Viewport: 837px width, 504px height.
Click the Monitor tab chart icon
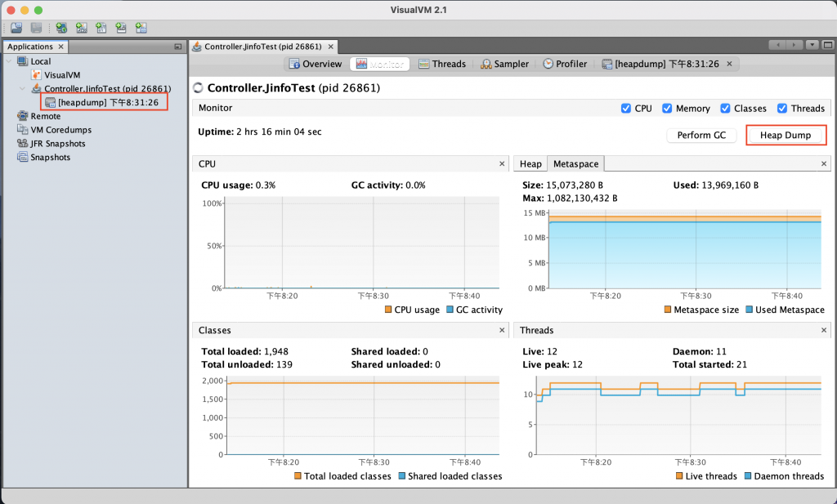point(361,64)
